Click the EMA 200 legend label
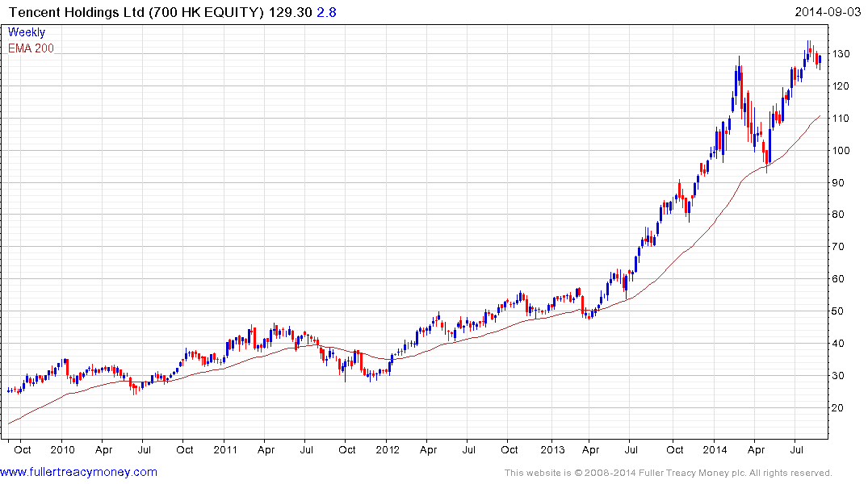868x484 pixels. point(31,48)
